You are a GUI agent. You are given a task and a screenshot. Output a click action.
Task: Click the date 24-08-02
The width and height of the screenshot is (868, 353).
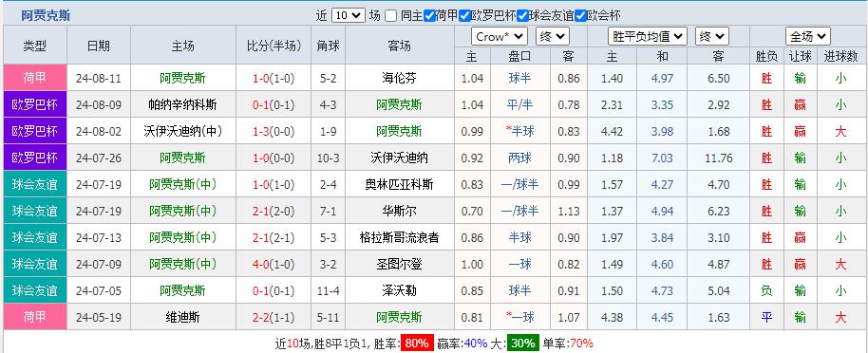click(99, 131)
